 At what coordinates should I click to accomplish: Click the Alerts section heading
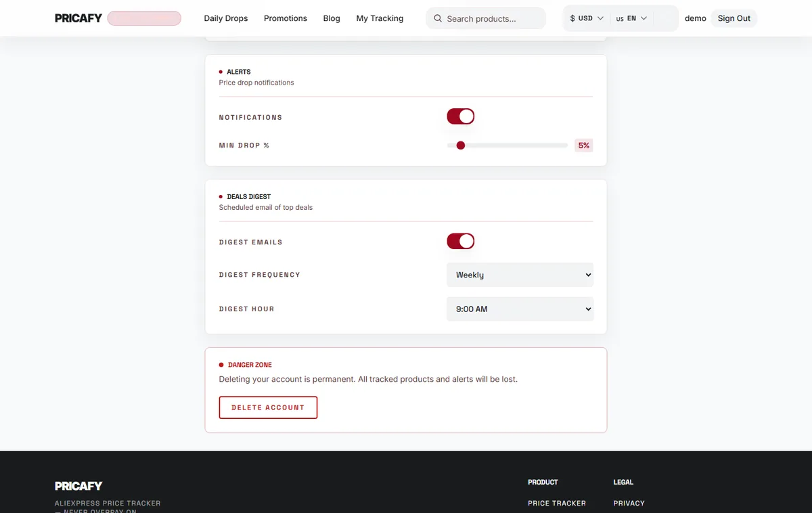[239, 72]
